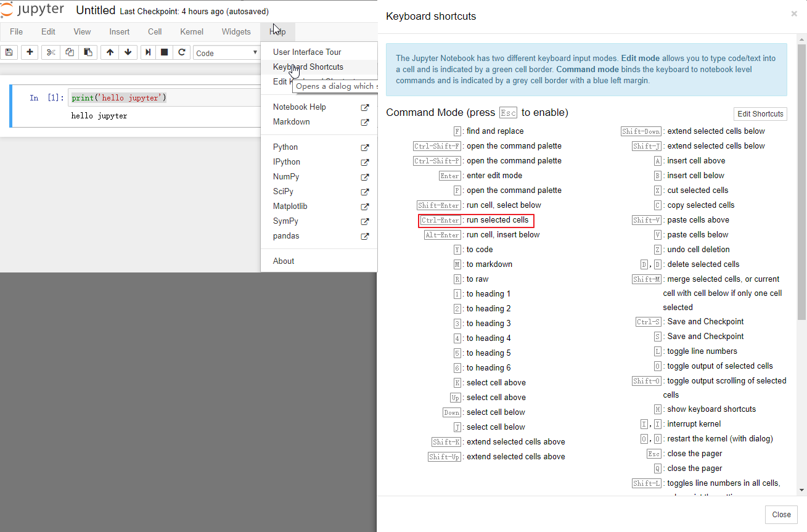Click the hello jupyter cell output
This screenshot has height=532, width=807.
click(x=99, y=116)
